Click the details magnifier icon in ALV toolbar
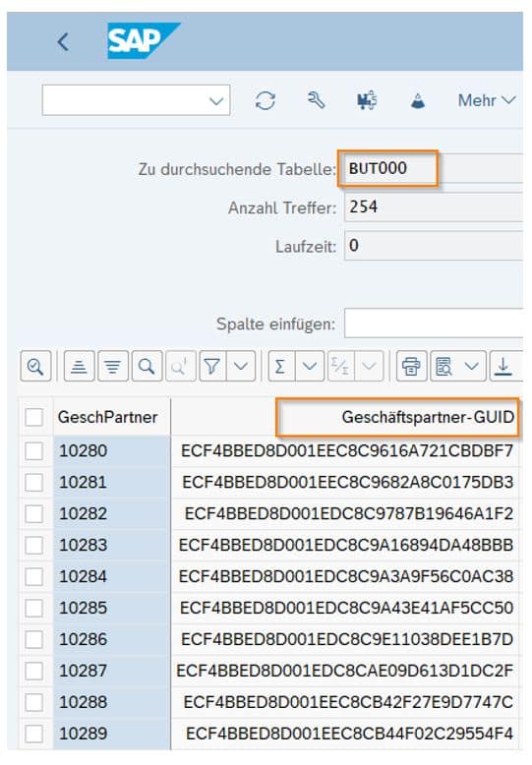Screen dimensions: 532x765 pyautogui.click(x=35, y=367)
